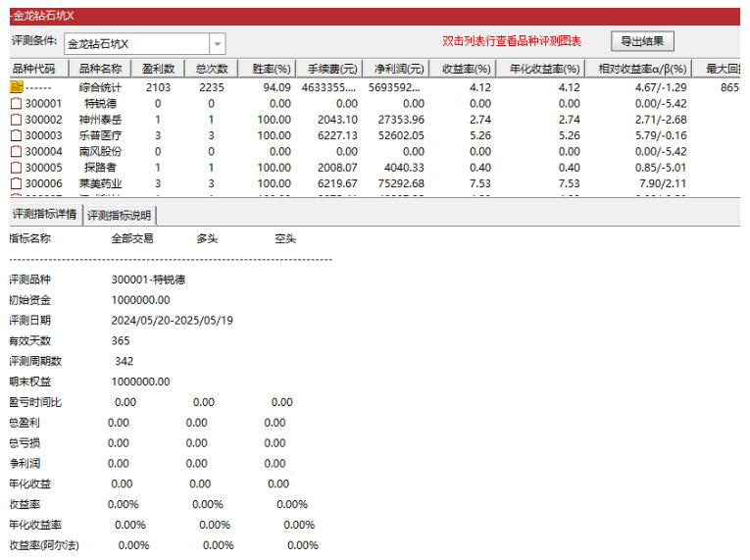Click the 收益率(阿尔法) indicator label
The width and height of the screenshot is (750, 560).
[x=44, y=545]
